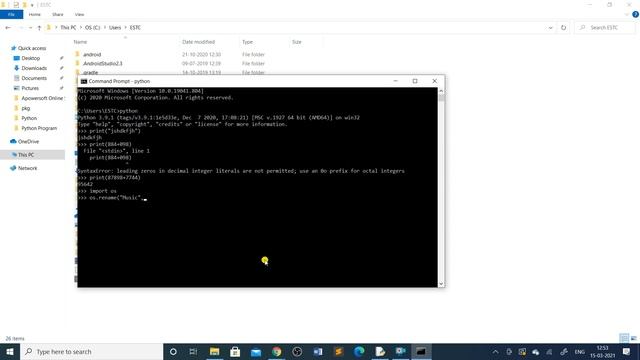Switch to details view layout icon
This screenshot has width=640, height=360.
[x=623, y=338]
